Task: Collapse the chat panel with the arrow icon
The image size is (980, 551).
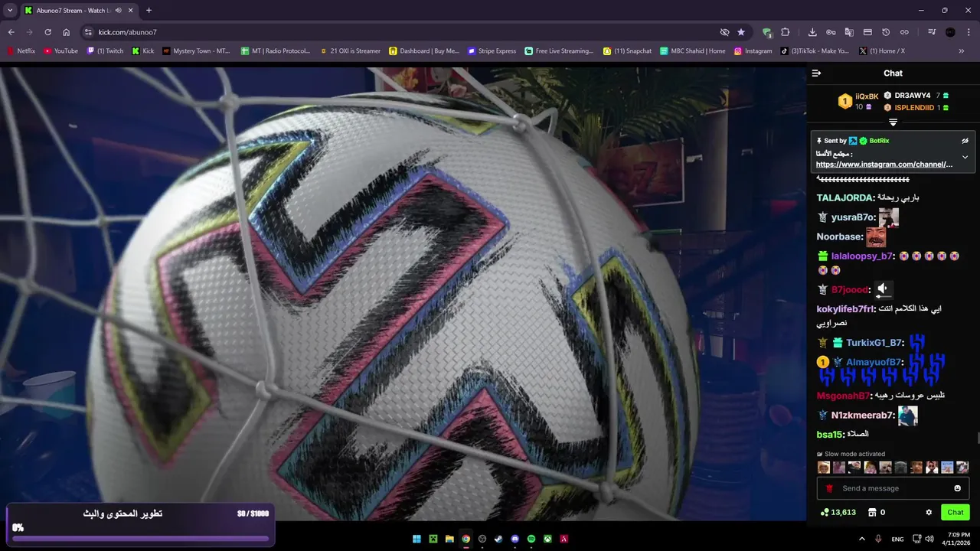Action: tap(816, 73)
